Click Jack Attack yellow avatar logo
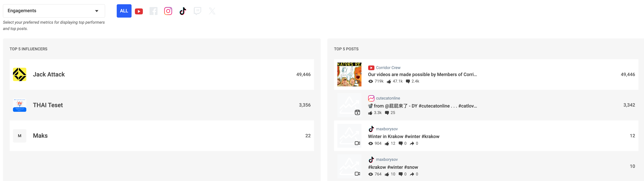 point(20,74)
